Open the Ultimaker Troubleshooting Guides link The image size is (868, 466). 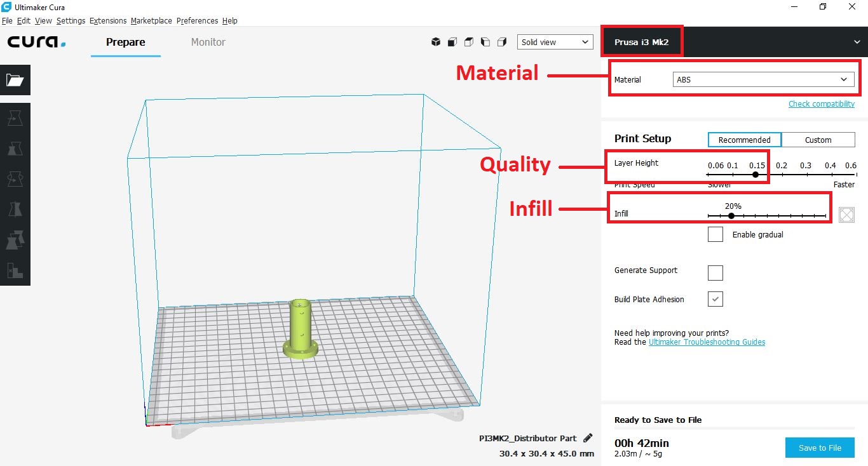tap(707, 342)
